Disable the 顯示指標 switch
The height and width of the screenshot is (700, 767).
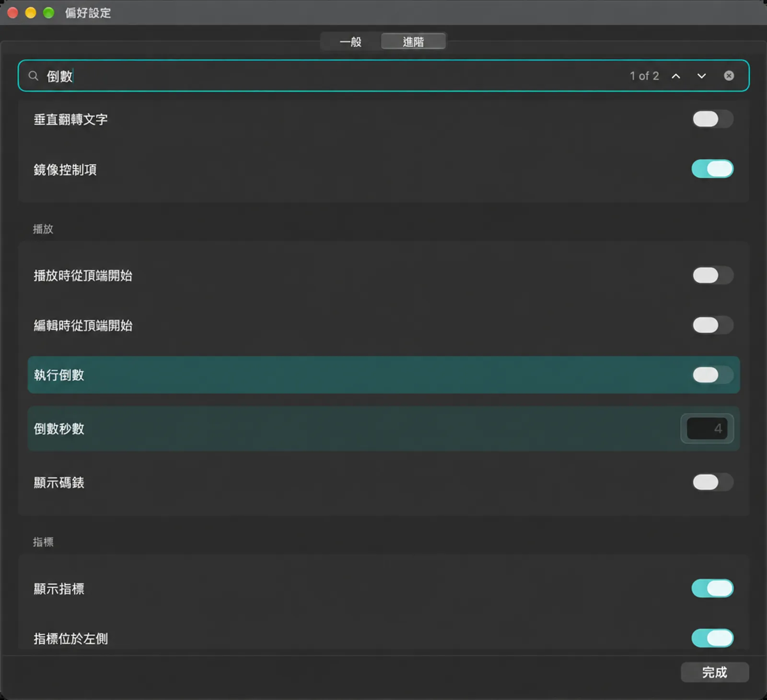(x=712, y=588)
